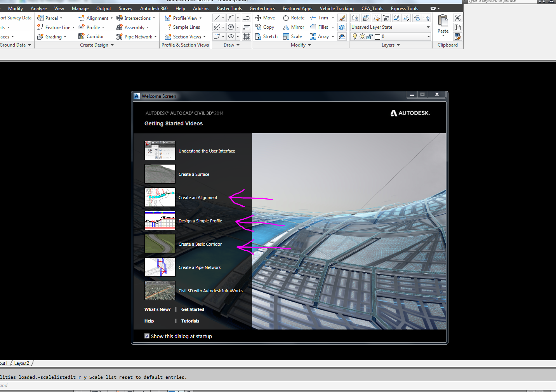Switch to the Geotechnics tab
Viewport: 556px width, 392px height.
[x=262, y=8]
